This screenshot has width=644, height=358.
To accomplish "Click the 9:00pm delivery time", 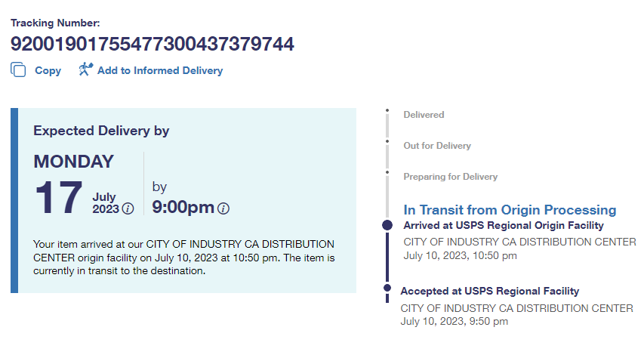I will [x=183, y=207].
